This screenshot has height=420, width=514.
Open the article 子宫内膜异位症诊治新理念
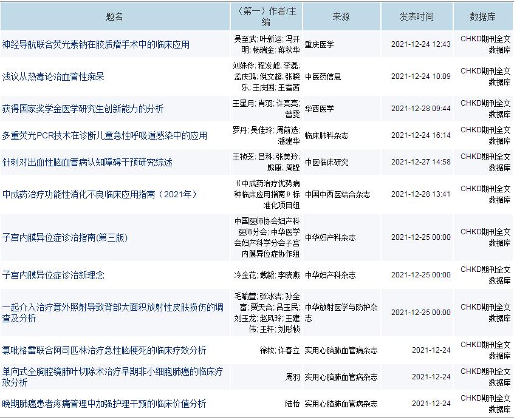55,274
